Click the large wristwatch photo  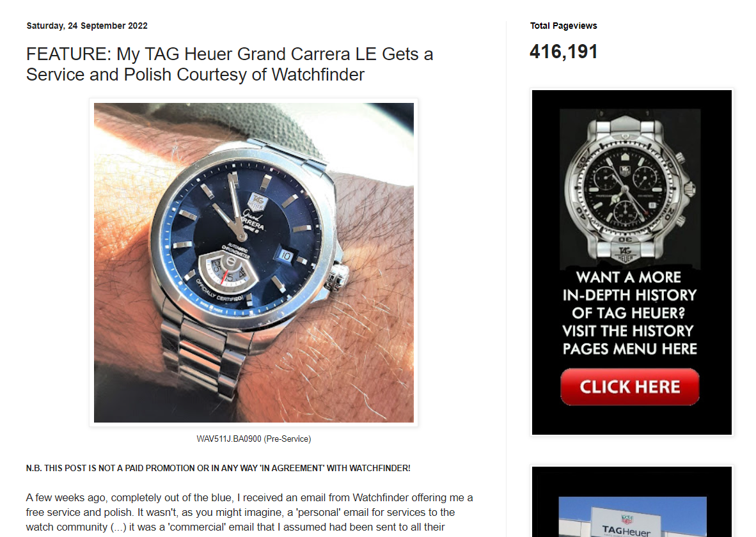[x=254, y=263]
